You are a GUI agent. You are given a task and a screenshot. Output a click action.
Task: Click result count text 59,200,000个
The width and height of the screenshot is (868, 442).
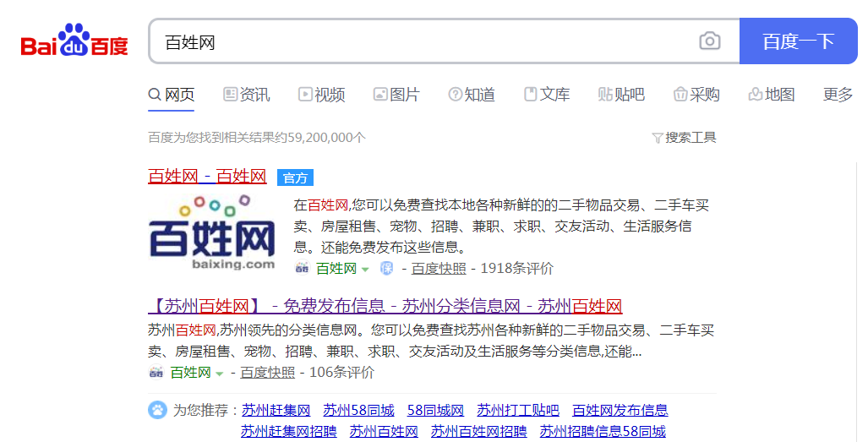click(326, 138)
